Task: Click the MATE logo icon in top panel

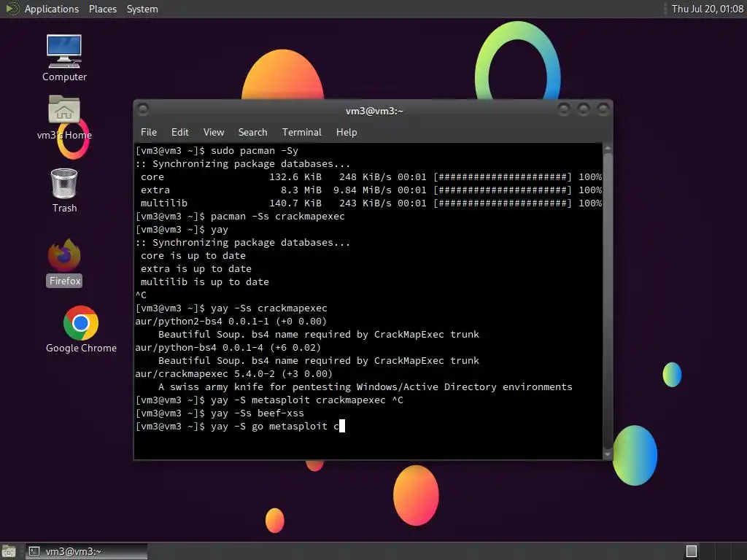Action: pyautogui.click(x=12, y=9)
